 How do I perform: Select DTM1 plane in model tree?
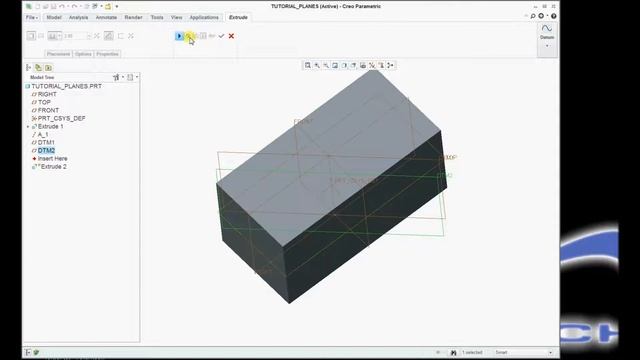click(x=46, y=142)
